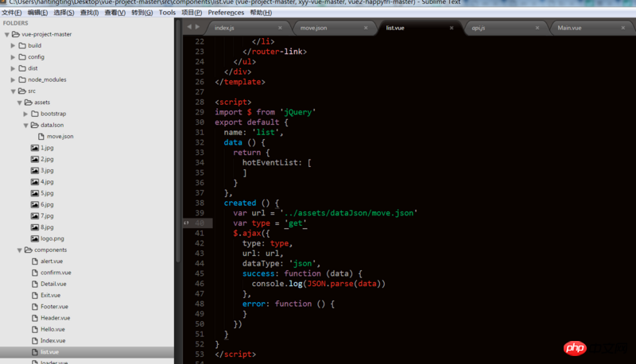Open the 1.jpg image icon

(35, 148)
